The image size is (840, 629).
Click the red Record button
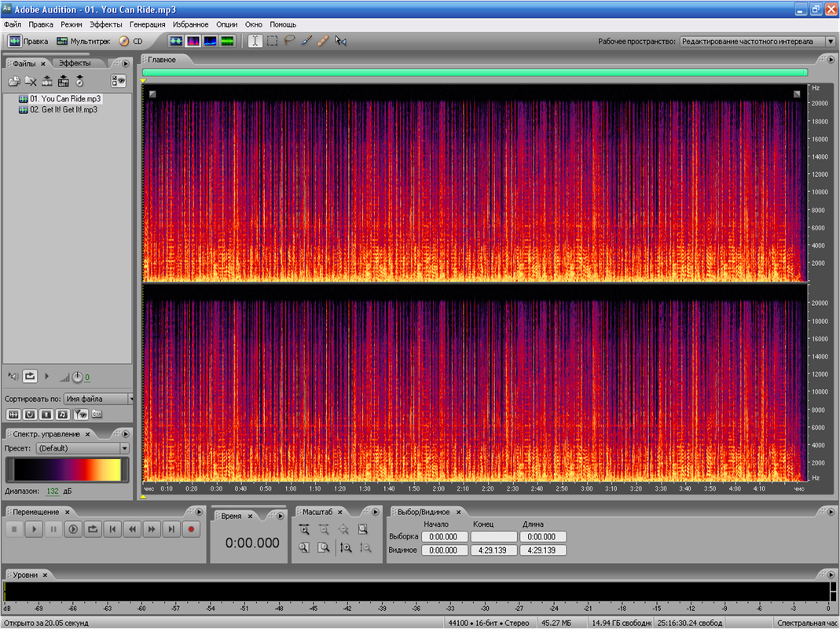point(191,529)
